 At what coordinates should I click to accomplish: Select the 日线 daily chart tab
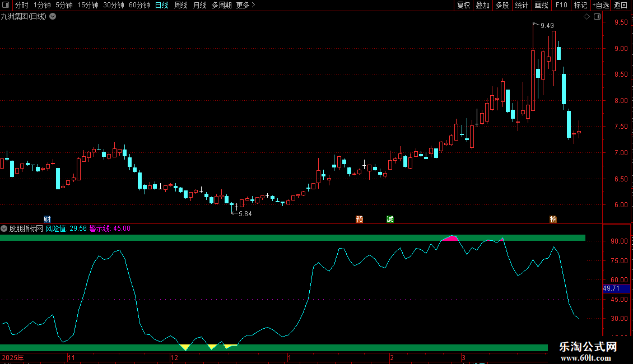coord(161,5)
